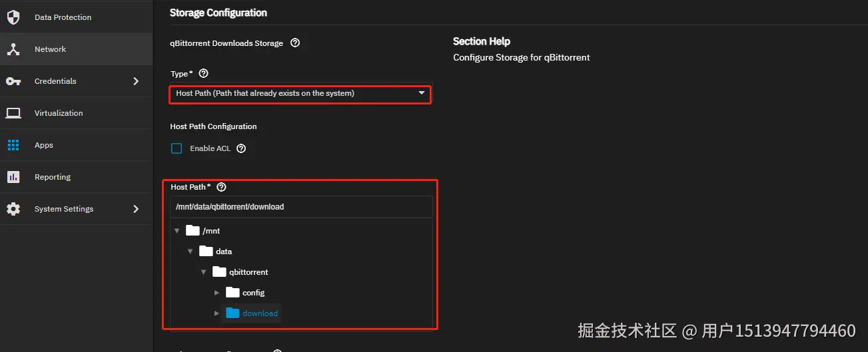Click the /mnt folder icon

pyautogui.click(x=193, y=231)
